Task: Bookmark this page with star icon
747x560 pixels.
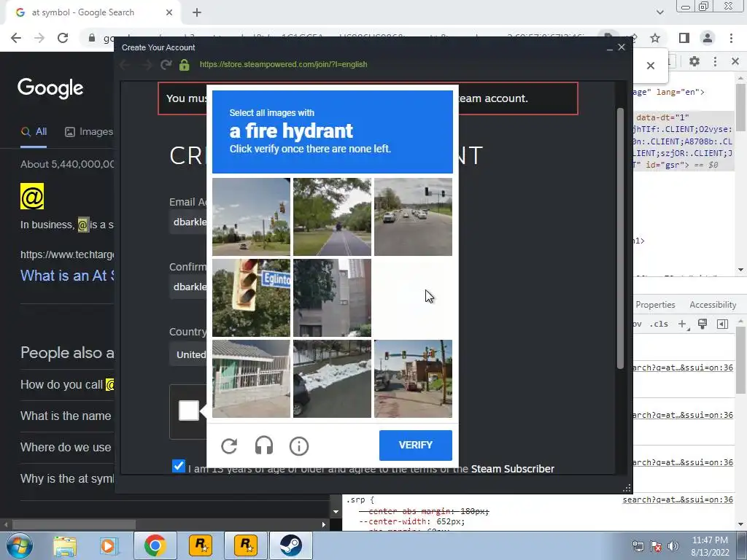Action: [x=655, y=38]
